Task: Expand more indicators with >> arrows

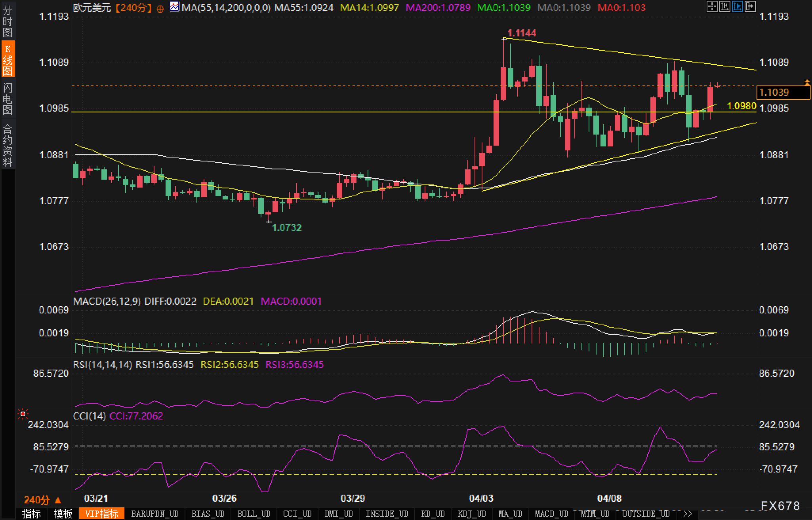Action: (688, 514)
